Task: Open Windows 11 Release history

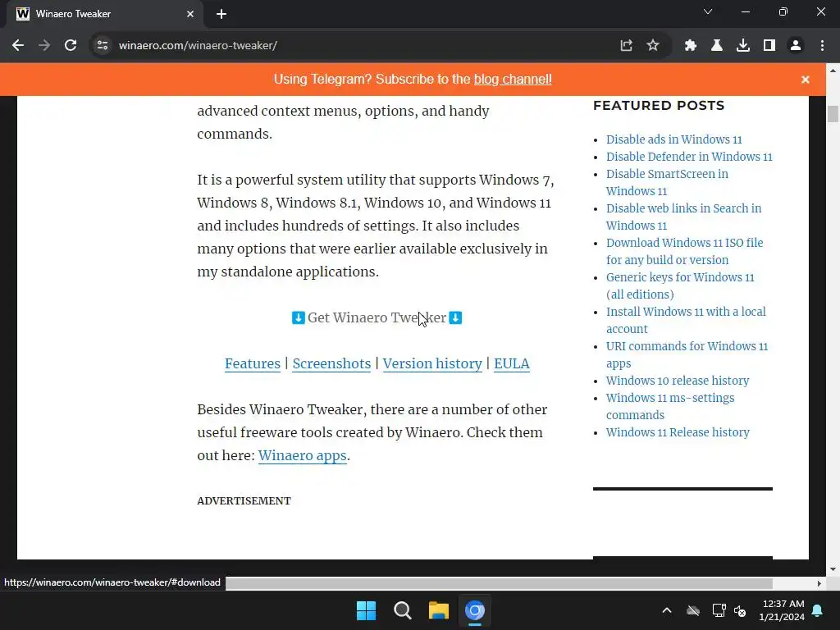Action: pyautogui.click(x=678, y=432)
